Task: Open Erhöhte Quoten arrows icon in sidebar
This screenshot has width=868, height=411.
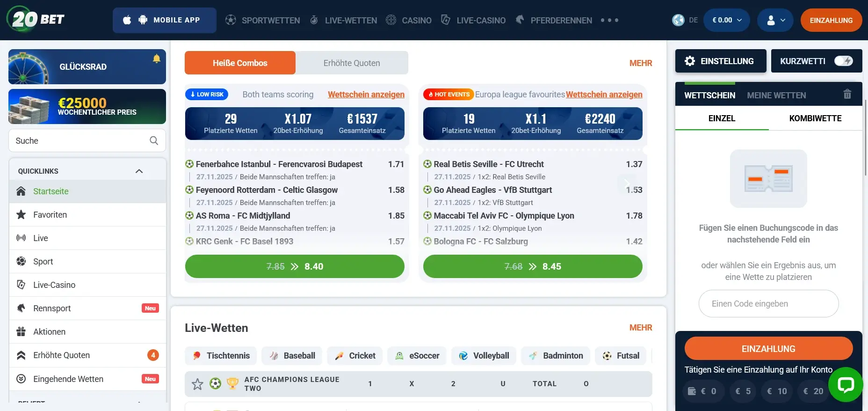Action: (21, 355)
